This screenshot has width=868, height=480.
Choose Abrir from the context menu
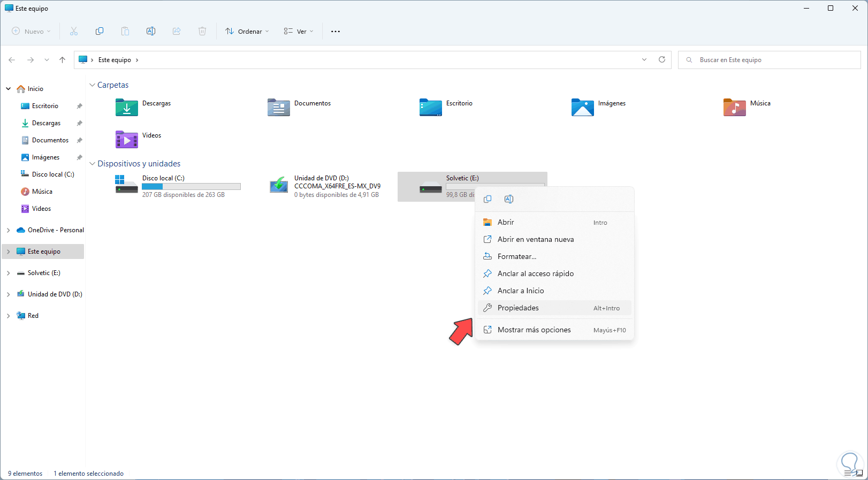[554, 222]
